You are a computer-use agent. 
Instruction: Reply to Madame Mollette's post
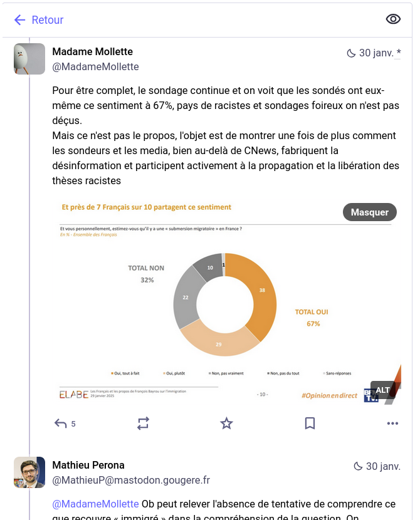(61, 424)
